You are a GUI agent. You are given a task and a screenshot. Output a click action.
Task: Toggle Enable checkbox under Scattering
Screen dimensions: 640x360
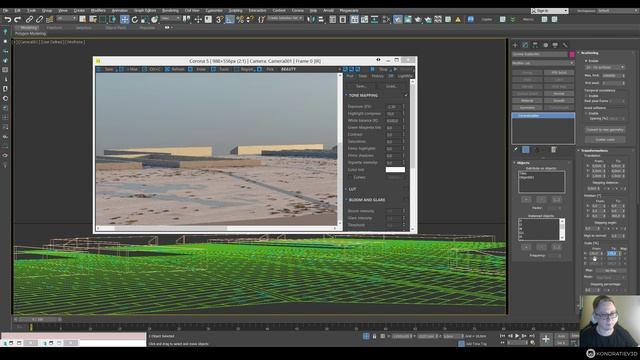(x=587, y=61)
